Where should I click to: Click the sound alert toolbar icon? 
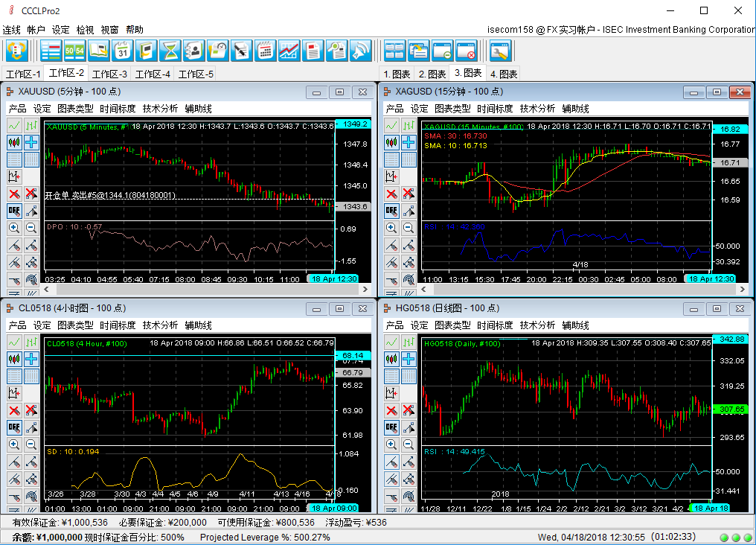pos(361,51)
